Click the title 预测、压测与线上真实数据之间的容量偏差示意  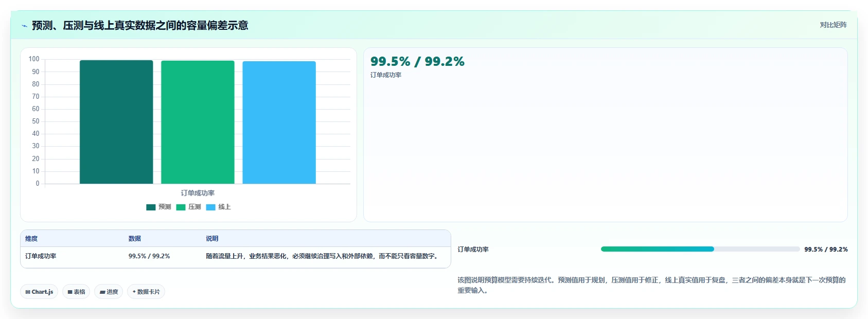[140, 26]
